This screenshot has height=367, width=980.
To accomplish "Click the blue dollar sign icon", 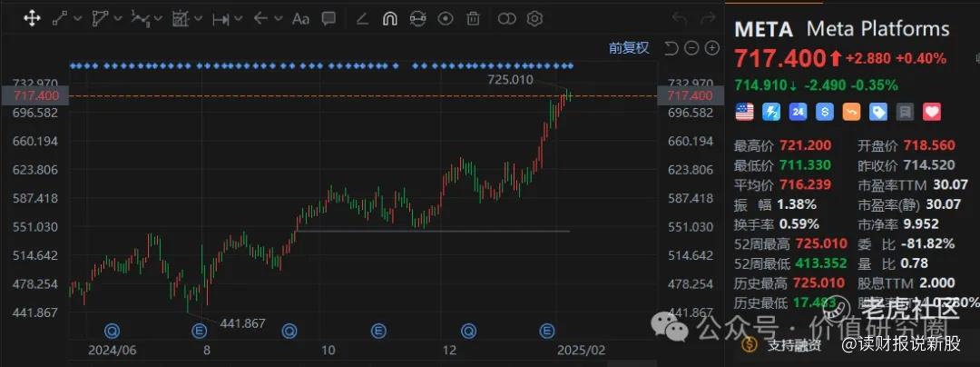I will (x=825, y=112).
